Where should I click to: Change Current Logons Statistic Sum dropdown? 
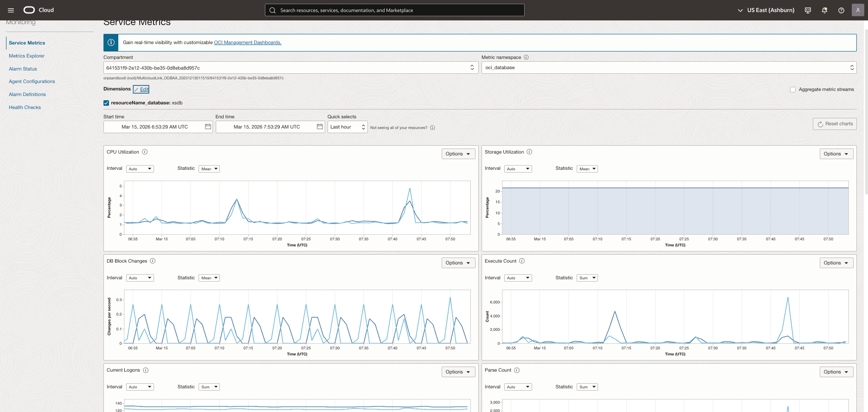pyautogui.click(x=209, y=387)
